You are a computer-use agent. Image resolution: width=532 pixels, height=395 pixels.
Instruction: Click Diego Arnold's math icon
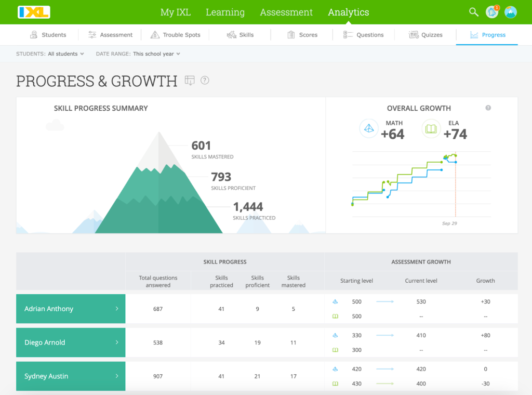[x=335, y=335]
